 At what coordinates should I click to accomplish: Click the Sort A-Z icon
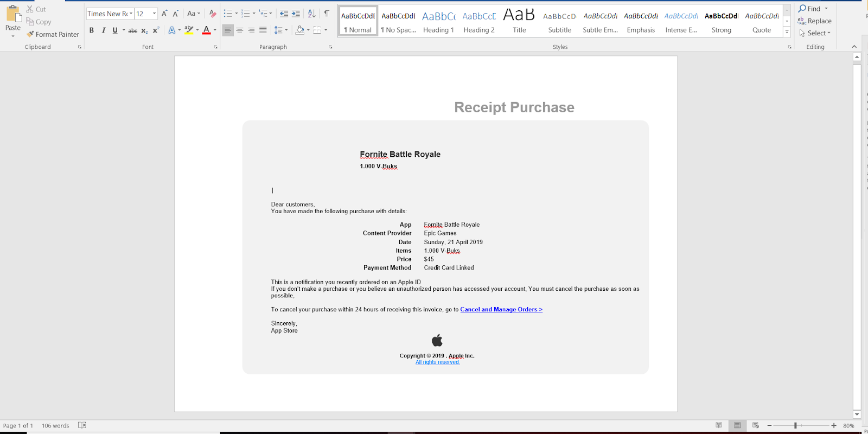click(x=311, y=14)
